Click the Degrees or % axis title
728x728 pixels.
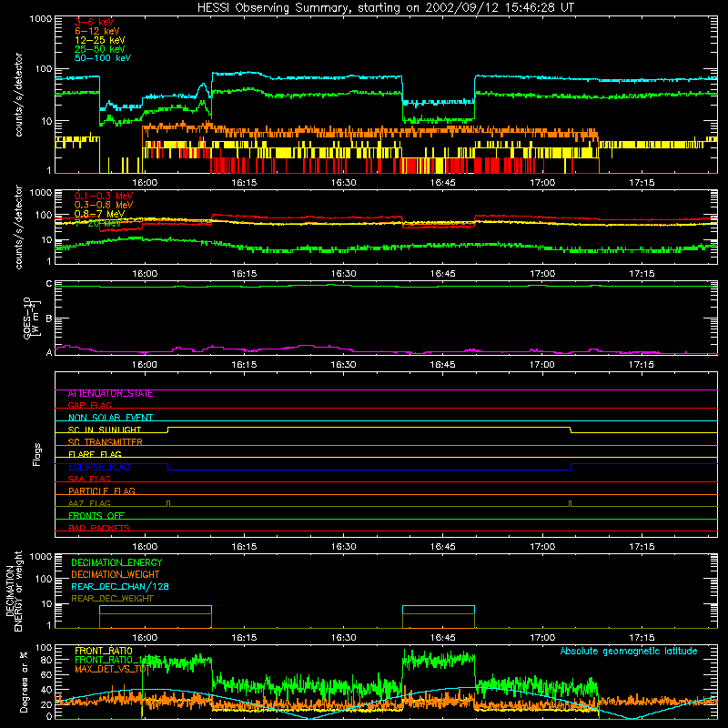click(25, 682)
